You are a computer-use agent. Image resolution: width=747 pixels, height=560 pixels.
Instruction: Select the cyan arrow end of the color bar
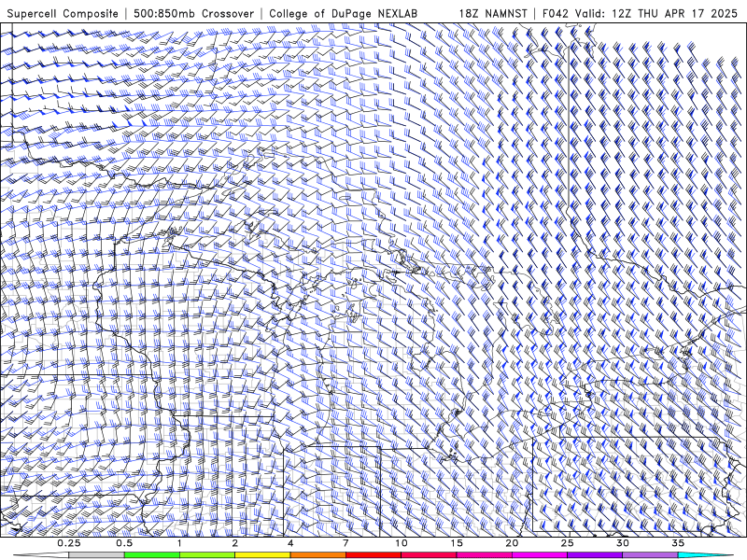[x=705, y=555]
